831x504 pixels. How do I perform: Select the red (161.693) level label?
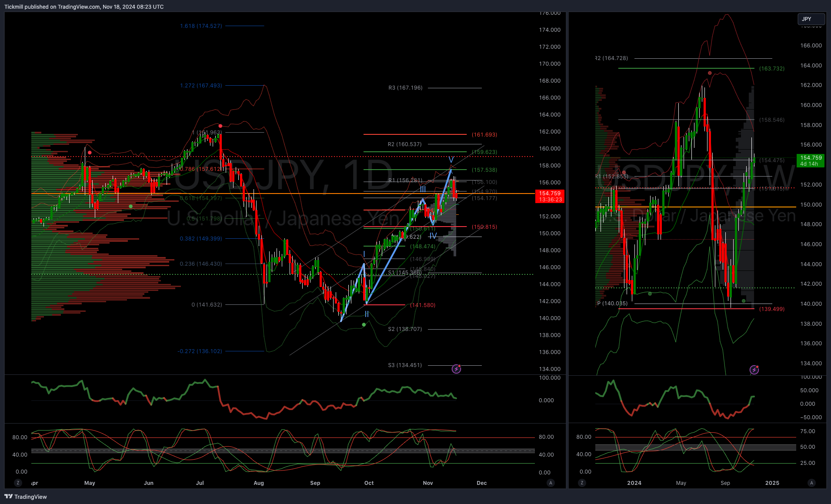point(484,135)
